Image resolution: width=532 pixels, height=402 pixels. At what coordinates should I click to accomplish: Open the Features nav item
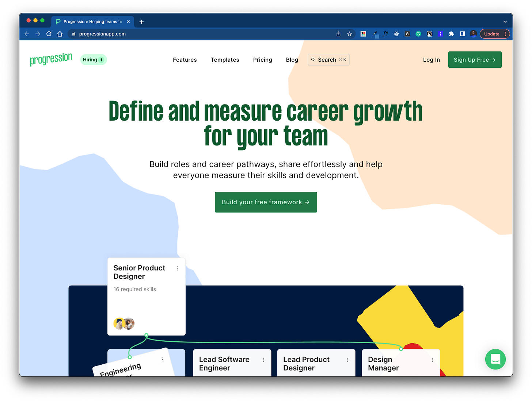pos(185,60)
